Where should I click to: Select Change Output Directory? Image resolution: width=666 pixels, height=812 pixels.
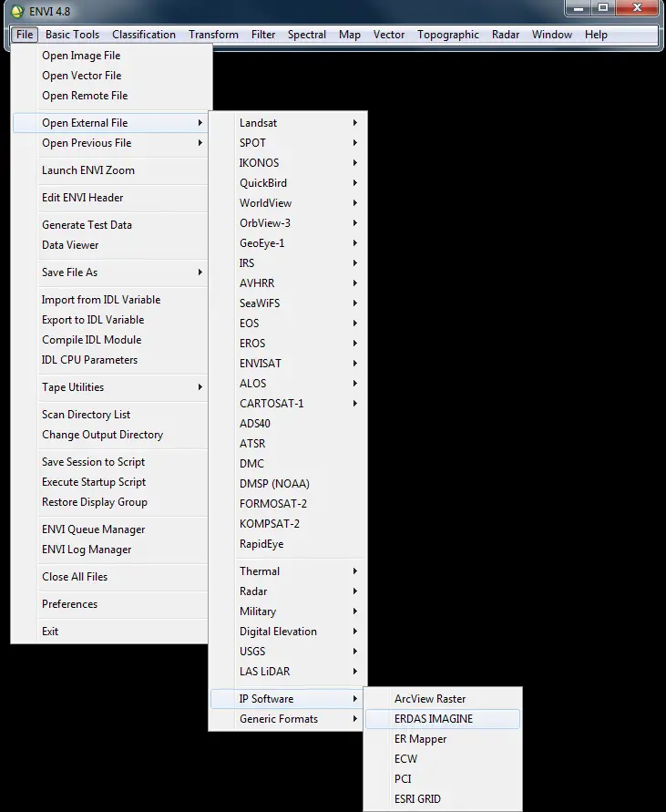[x=112, y=435]
